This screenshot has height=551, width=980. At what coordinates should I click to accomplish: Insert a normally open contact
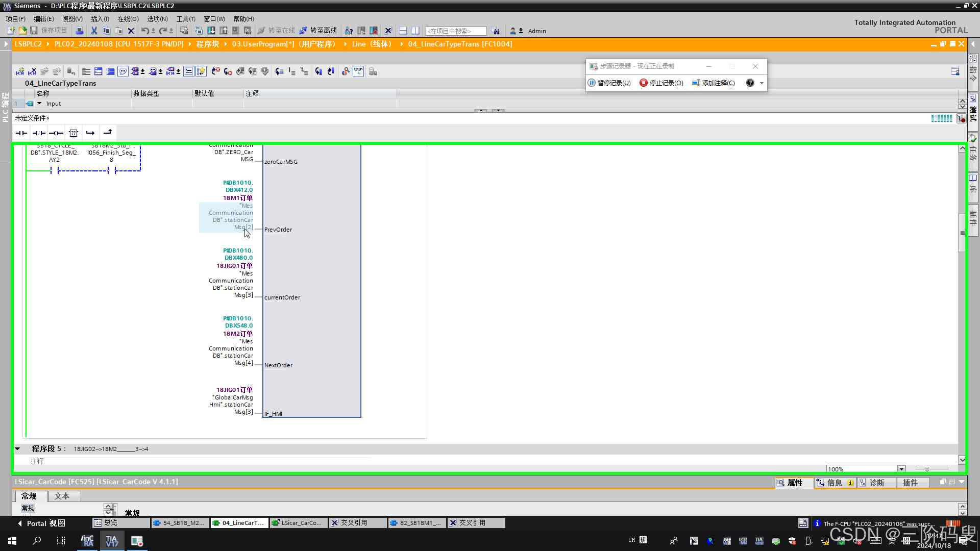pos(21,133)
